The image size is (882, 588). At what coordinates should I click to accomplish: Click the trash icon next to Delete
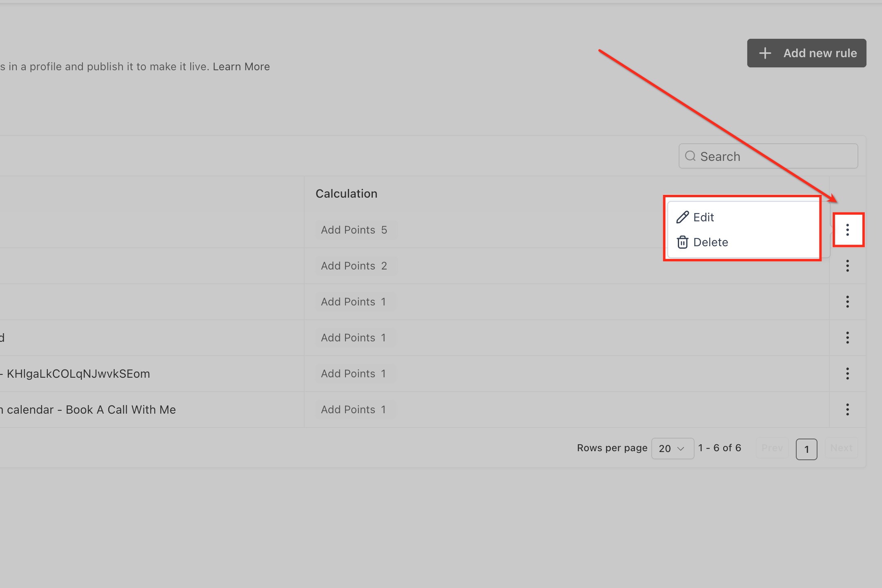click(x=682, y=242)
